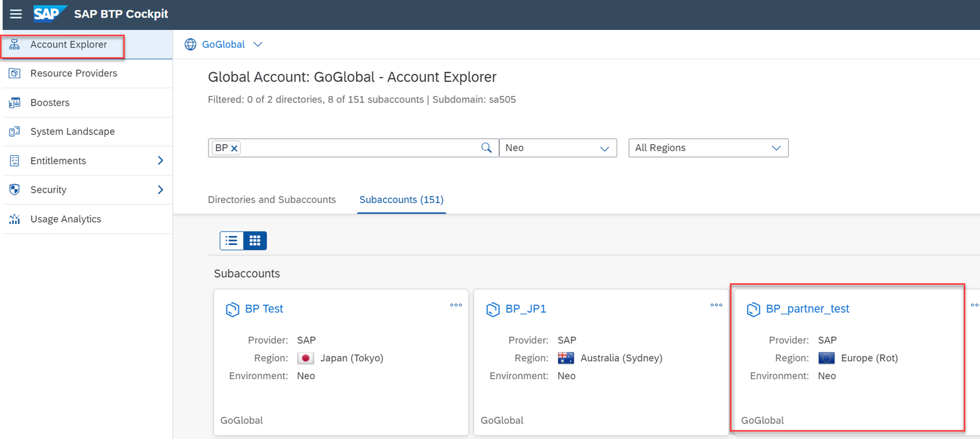The height and width of the screenshot is (439, 980).
Task: Open System Landscape in sidebar
Action: tap(87, 131)
